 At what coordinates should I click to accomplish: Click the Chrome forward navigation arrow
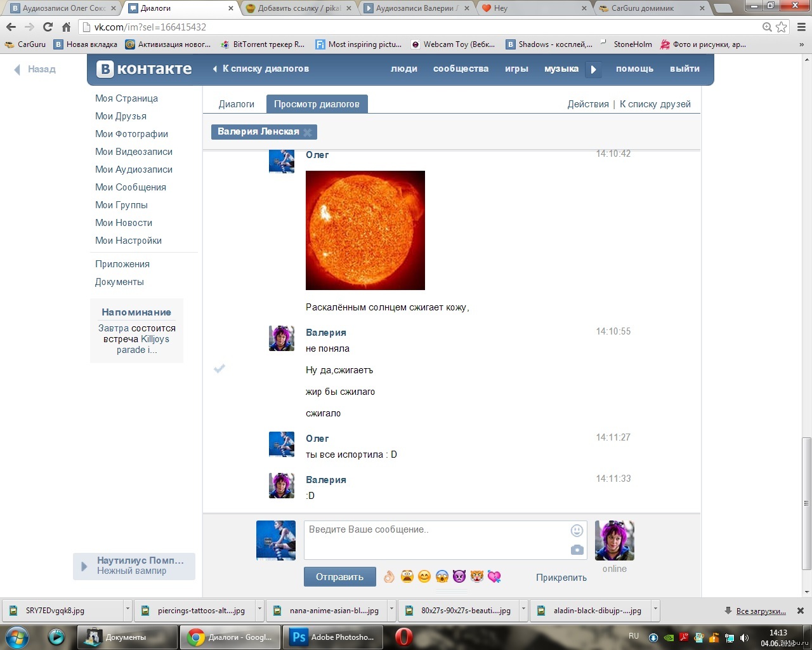tap(29, 27)
